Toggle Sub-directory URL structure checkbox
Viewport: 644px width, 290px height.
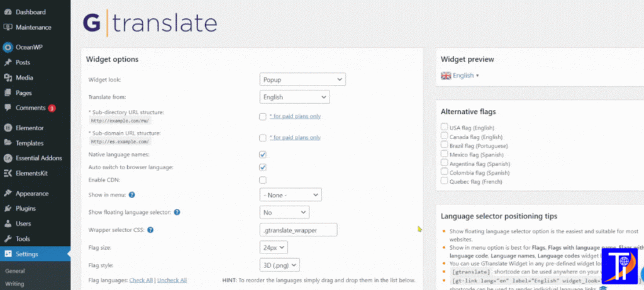pyautogui.click(x=262, y=116)
